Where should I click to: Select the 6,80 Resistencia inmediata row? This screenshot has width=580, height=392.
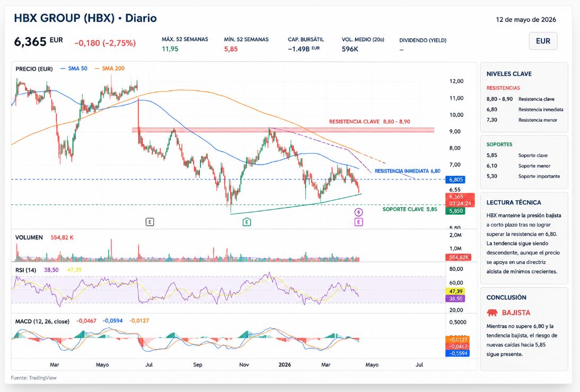point(524,109)
